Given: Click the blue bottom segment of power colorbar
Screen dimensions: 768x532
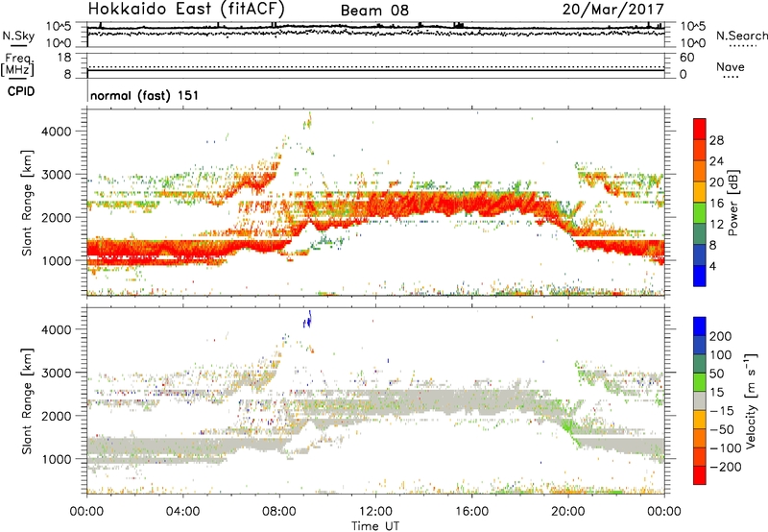Looking at the screenshot, I should [700, 276].
